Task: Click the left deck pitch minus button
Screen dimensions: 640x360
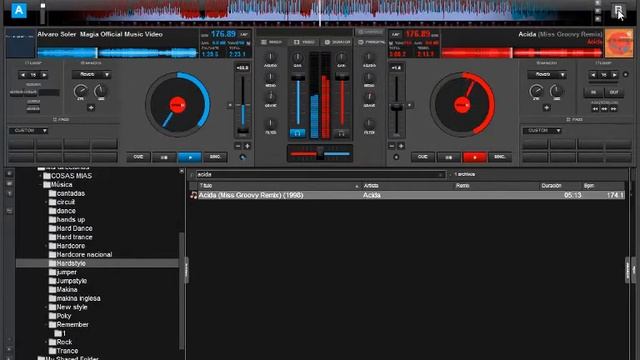Action: (238, 146)
